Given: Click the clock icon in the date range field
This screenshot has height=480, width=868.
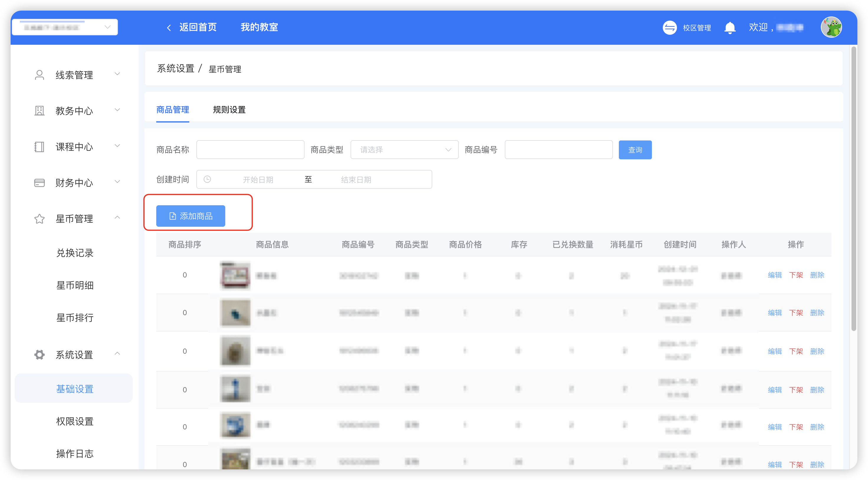Looking at the screenshot, I should tap(207, 179).
